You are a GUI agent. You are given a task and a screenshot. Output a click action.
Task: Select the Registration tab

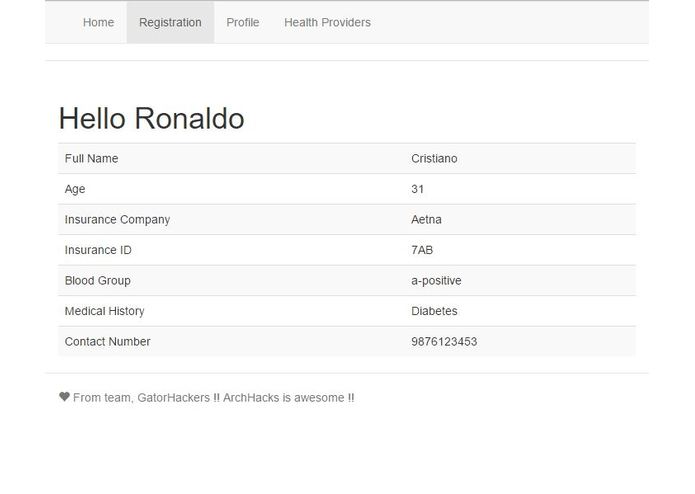tap(170, 22)
